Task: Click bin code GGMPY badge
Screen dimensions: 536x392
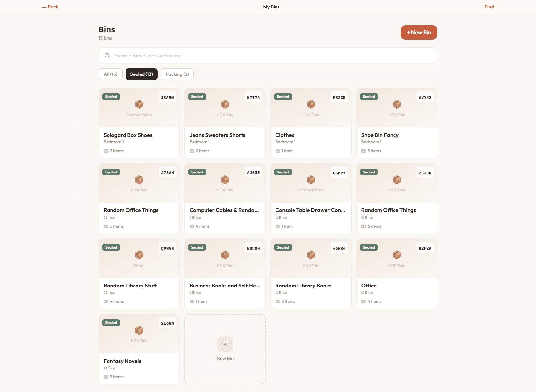Action: pyautogui.click(x=339, y=173)
